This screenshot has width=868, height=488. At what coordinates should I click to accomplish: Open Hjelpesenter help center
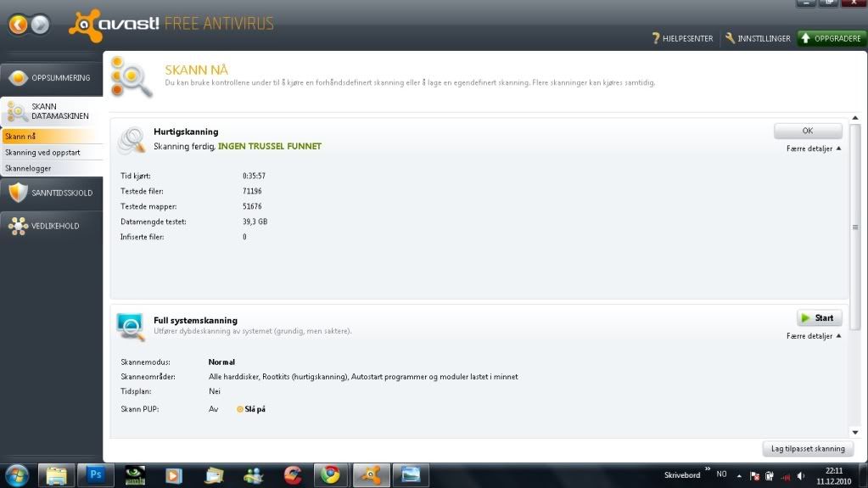click(682, 38)
